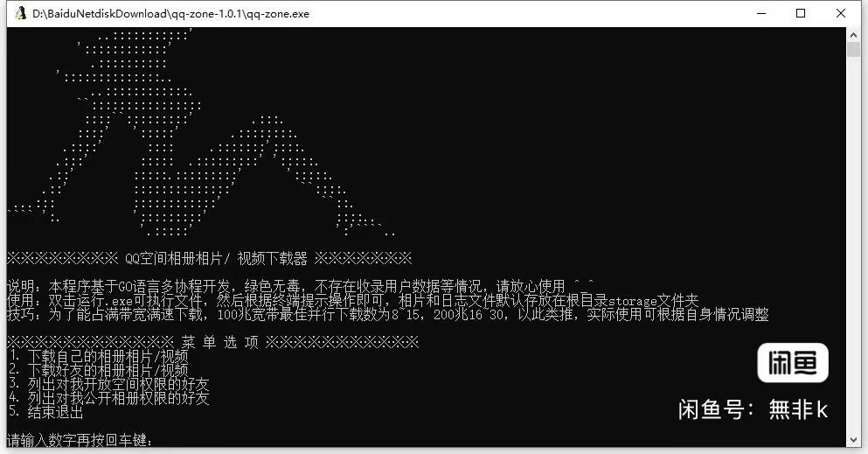The width and height of the screenshot is (868, 454).
Task: Click menu option 2 下载好友的相册相片/视频
Action: [99, 370]
